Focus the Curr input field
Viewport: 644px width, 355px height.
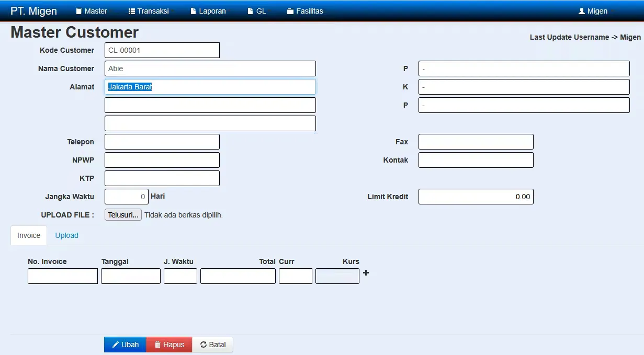(296, 276)
